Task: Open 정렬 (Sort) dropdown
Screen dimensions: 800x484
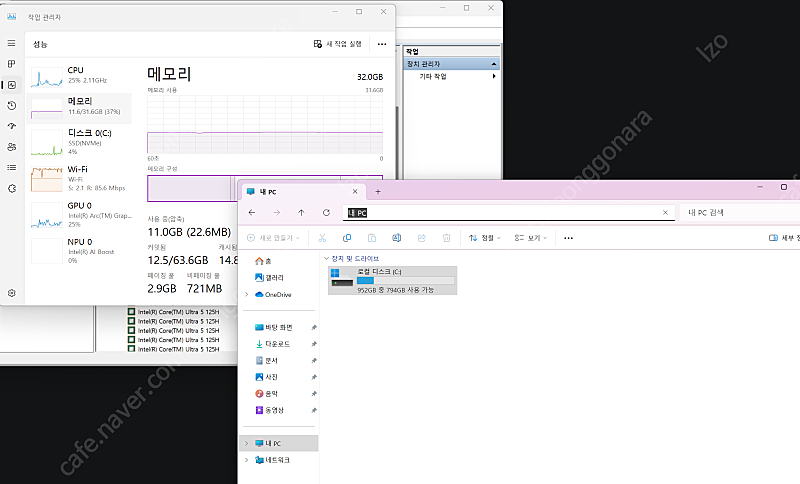Action: pos(485,238)
